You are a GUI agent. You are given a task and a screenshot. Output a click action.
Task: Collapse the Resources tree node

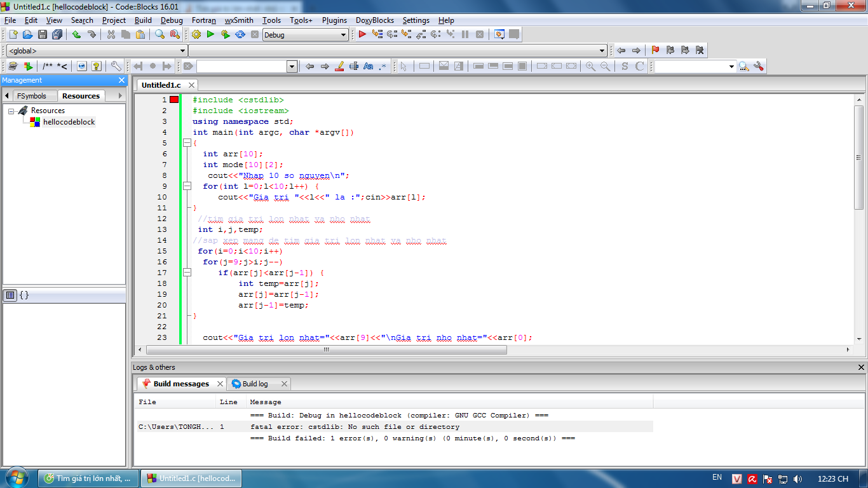click(11, 111)
